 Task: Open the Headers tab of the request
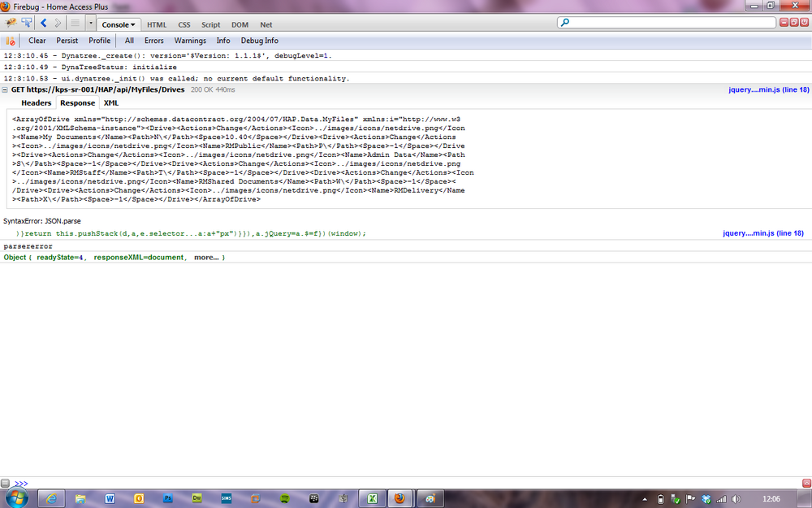point(36,102)
